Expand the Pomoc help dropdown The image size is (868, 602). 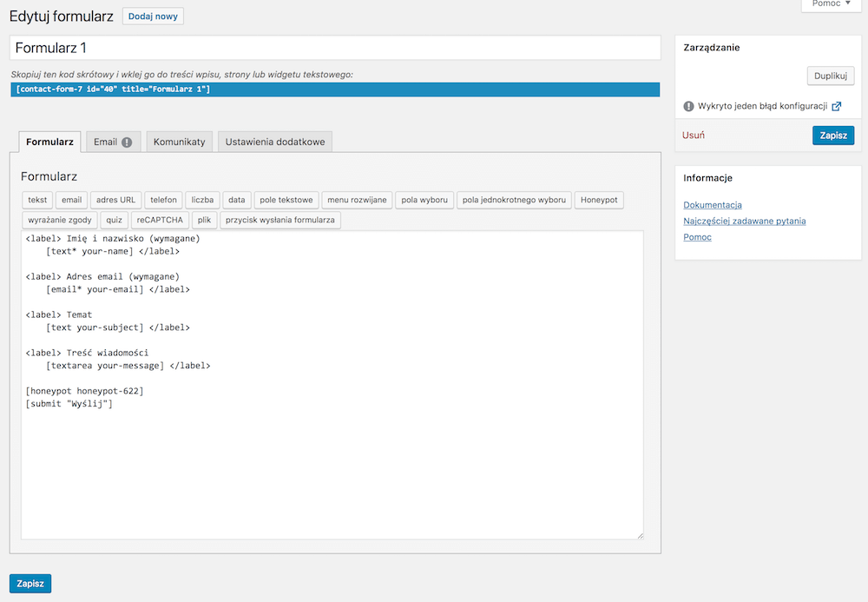point(831,3)
